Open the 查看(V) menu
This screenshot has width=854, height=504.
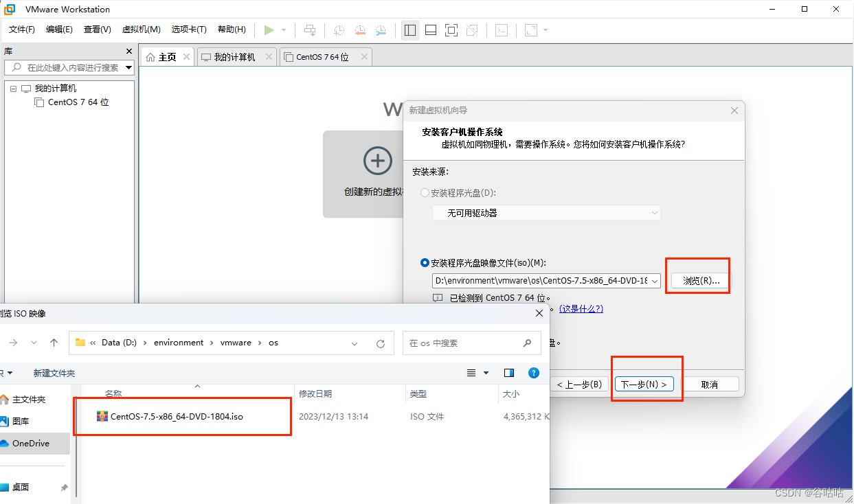click(x=98, y=30)
